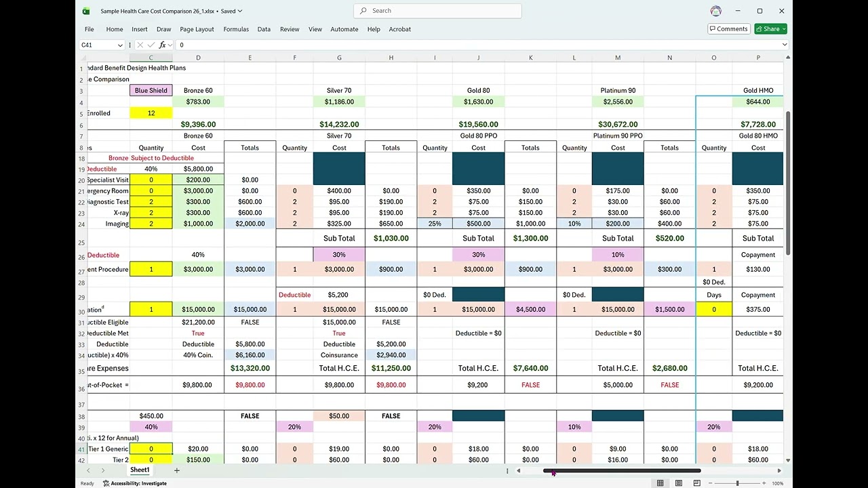This screenshot has width=868, height=488.
Task: Click the horizontal scrollbar thumb
Action: pyautogui.click(x=622, y=470)
